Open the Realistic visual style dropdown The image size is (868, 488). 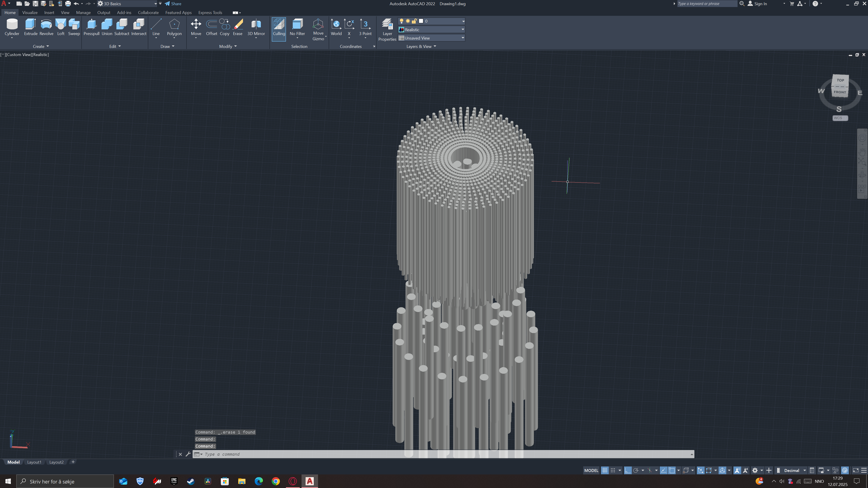coord(463,30)
